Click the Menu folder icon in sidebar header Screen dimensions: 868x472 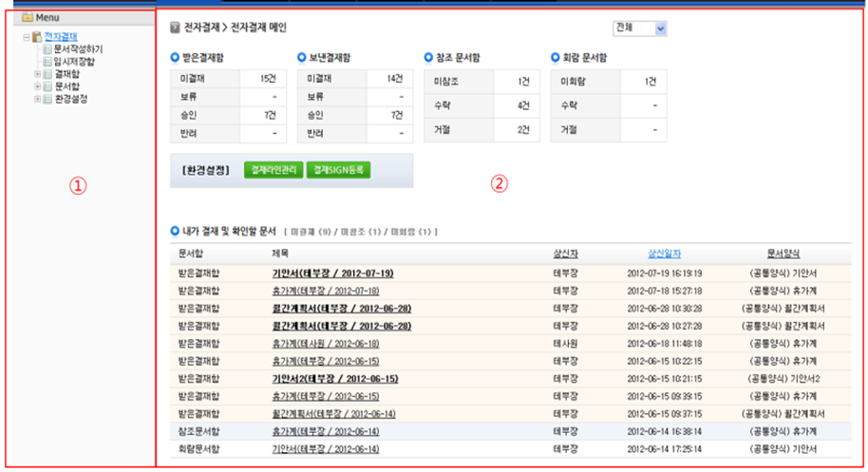28,17
